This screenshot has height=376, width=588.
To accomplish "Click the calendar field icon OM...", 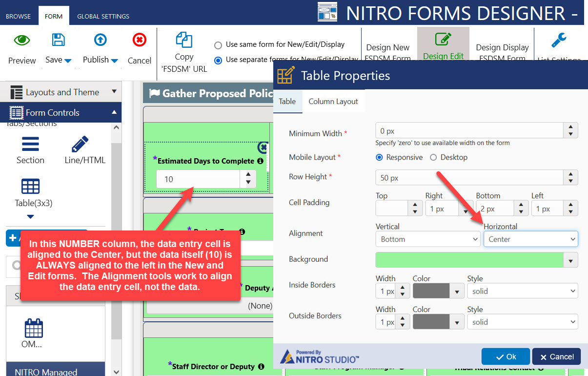I will [34, 328].
